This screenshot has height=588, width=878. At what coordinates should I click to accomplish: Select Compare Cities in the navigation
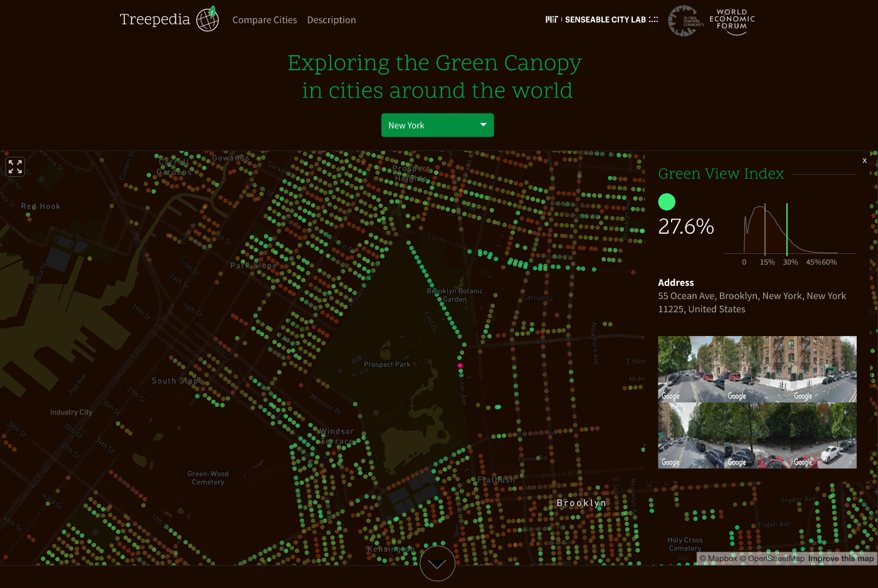(x=265, y=19)
